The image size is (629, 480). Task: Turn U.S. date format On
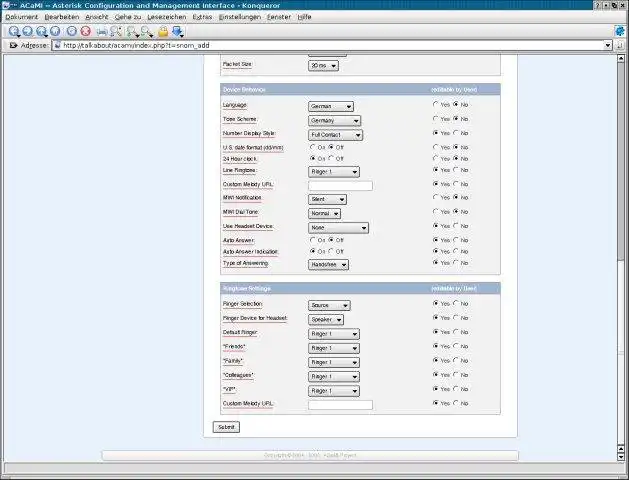click(x=312, y=147)
